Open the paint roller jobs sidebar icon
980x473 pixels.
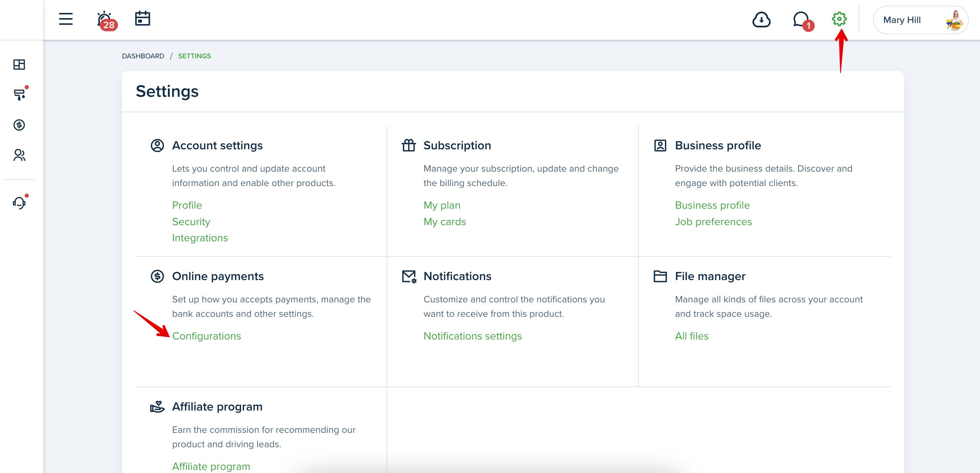tap(20, 94)
